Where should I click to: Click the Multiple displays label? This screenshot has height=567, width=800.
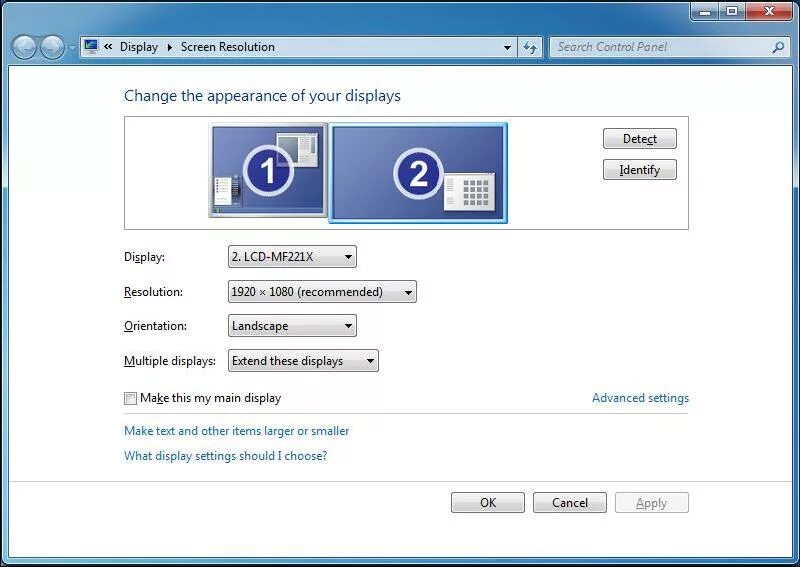point(170,361)
